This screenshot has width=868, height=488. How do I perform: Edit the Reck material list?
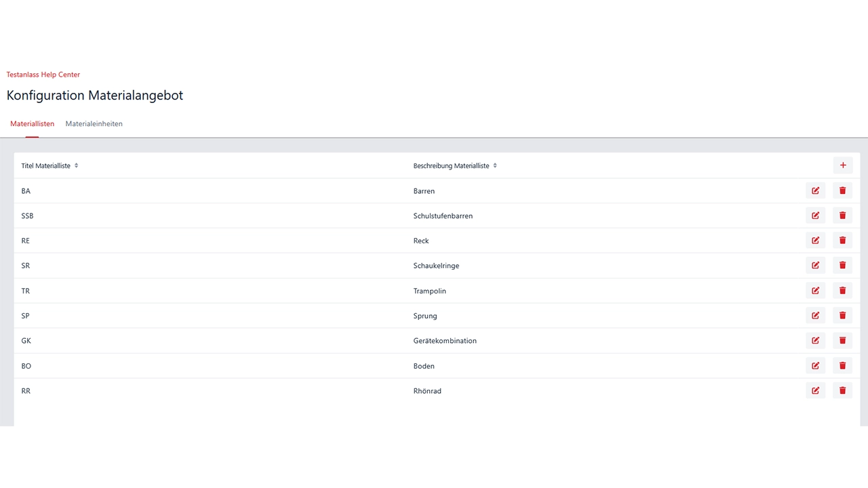(x=815, y=241)
